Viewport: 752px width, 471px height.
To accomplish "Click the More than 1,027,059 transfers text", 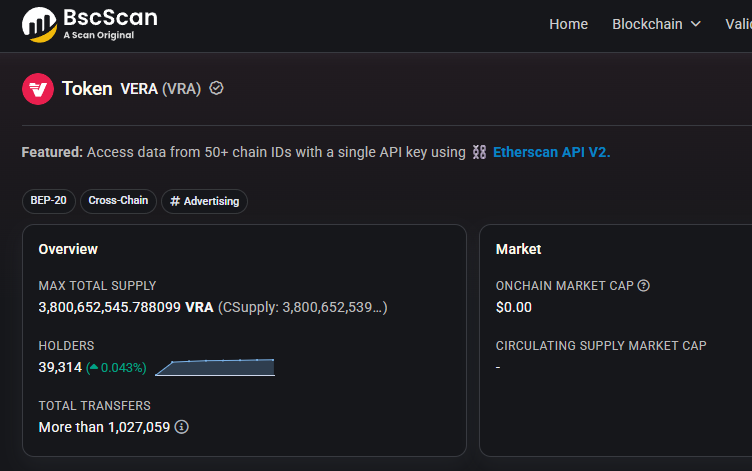I will pos(104,427).
